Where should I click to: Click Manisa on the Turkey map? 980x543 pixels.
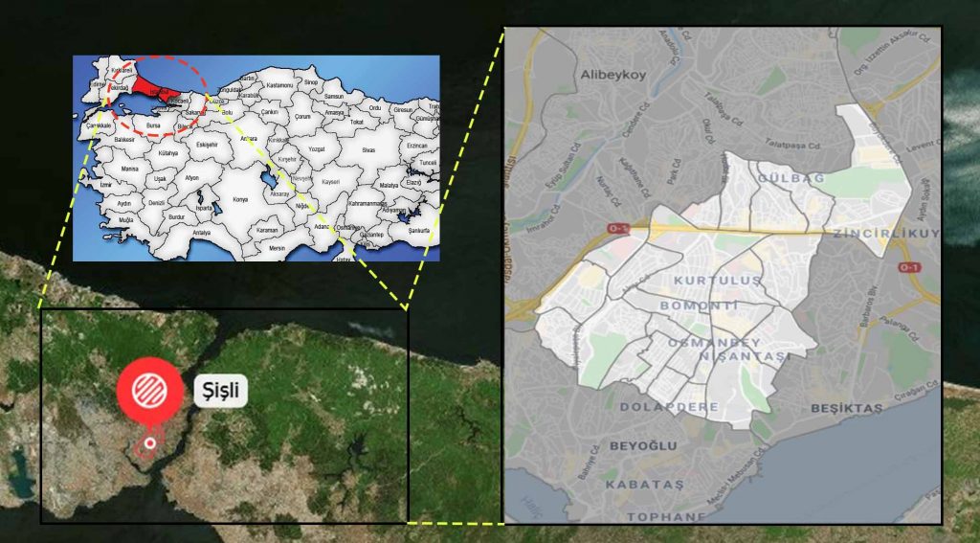[129, 169]
